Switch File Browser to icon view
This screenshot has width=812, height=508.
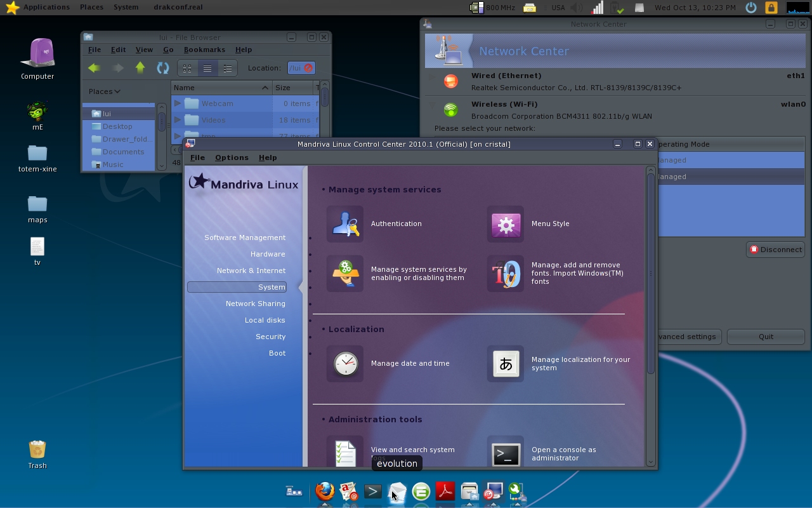pos(187,68)
